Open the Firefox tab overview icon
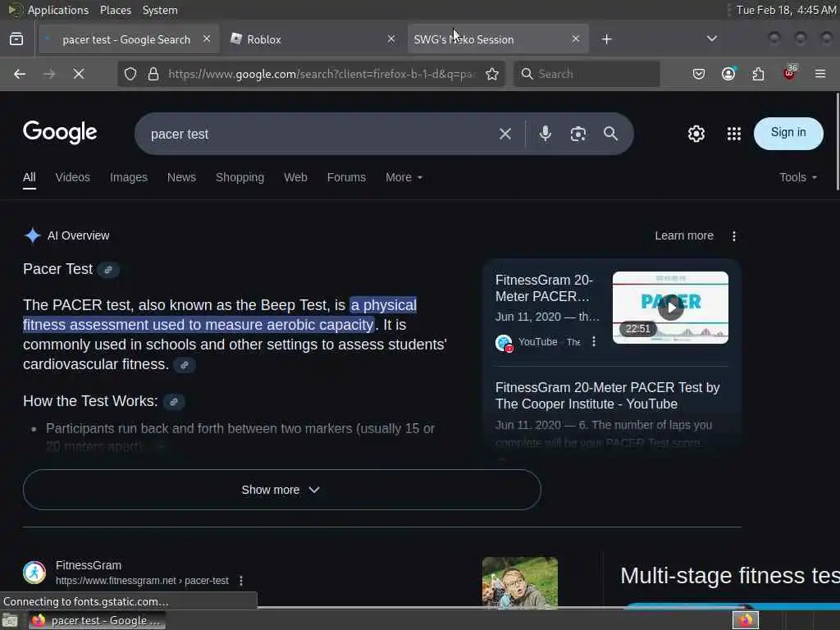 coord(16,39)
